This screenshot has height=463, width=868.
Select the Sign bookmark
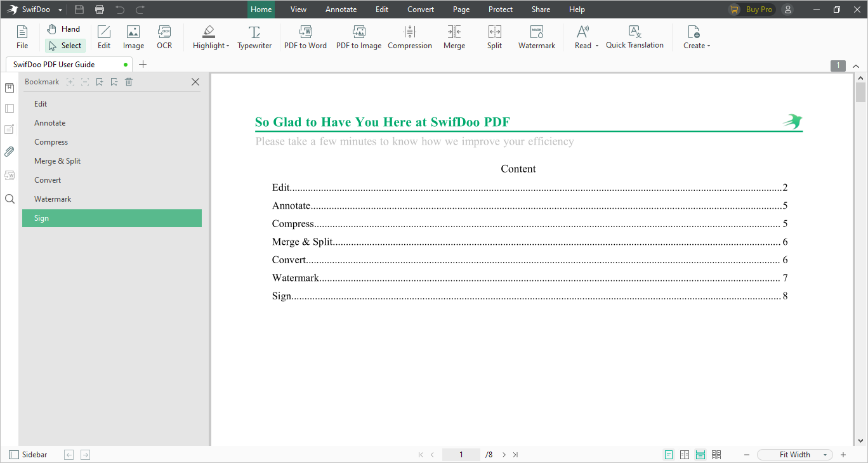pyautogui.click(x=112, y=218)
